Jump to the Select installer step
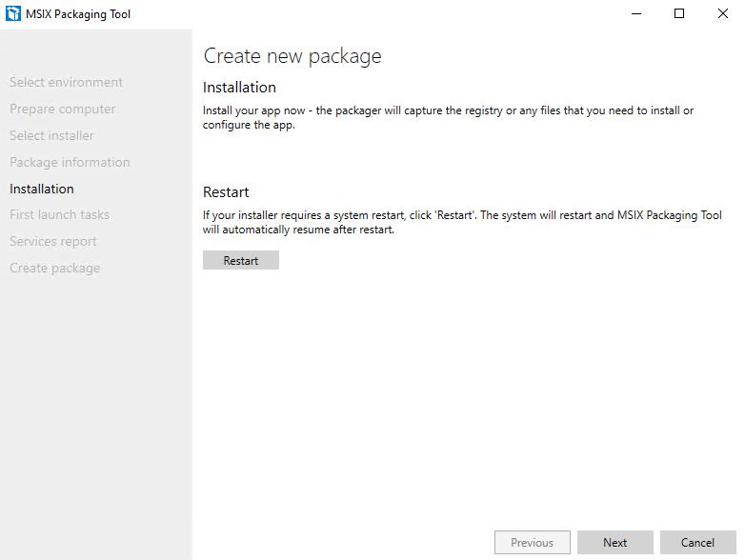Screen dimensions: 745x560 click(51, 135)
